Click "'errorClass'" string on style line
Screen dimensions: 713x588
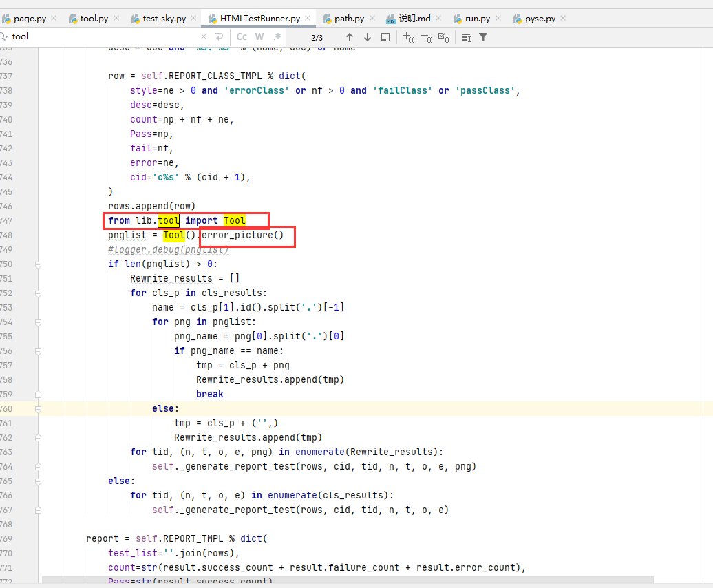(257, 90)
